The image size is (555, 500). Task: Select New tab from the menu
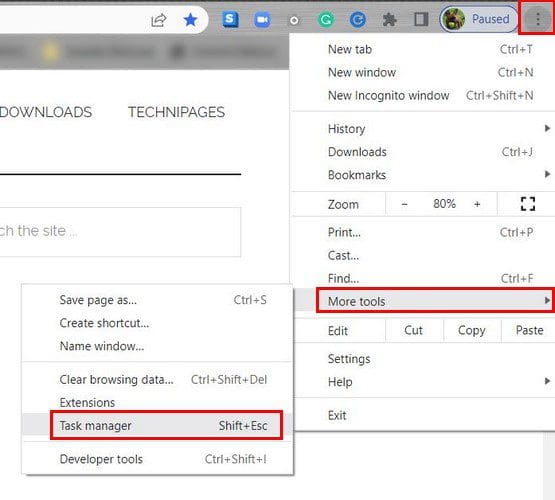click(423, 49)
